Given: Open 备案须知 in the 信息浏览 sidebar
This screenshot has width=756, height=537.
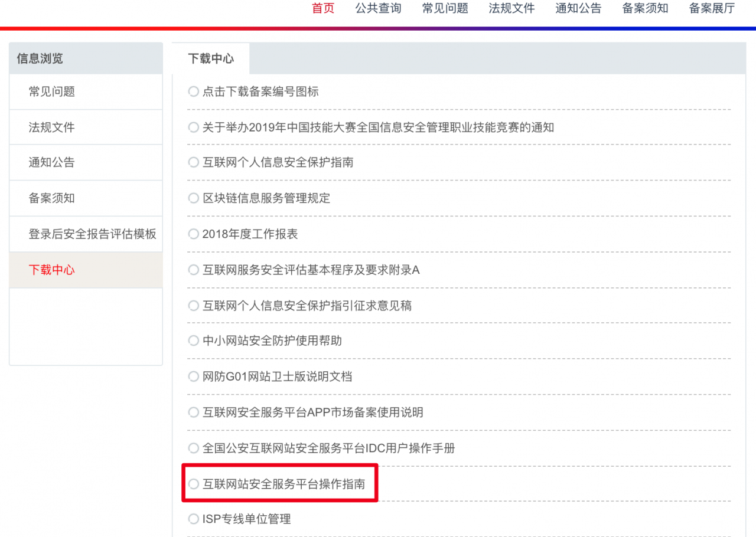Looking at the screenshot, I should click(x=86, y=198).
